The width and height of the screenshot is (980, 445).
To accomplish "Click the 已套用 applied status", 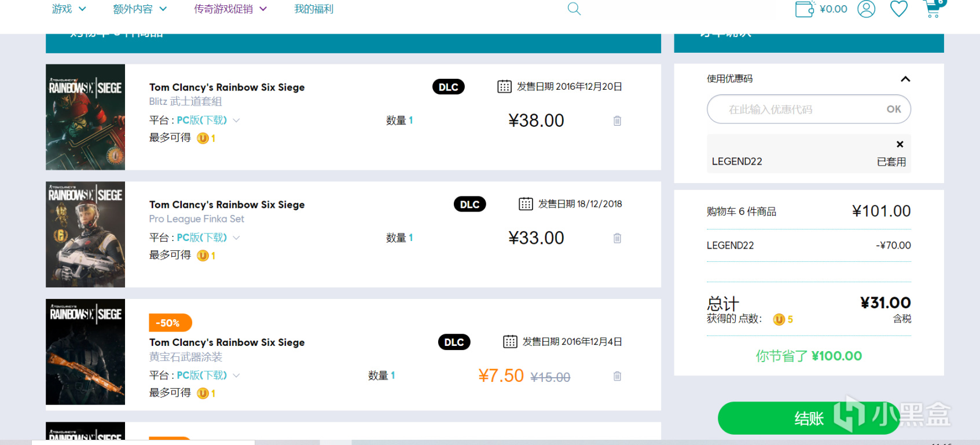I will (891, 162).
